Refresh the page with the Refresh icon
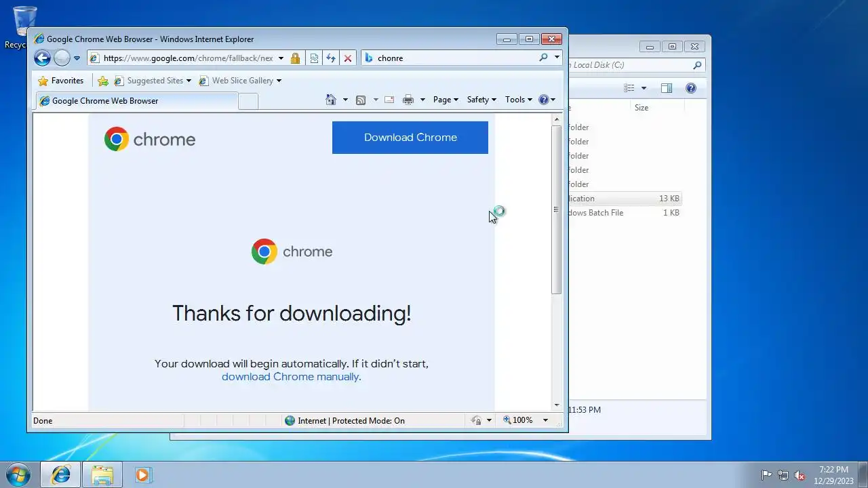Viewport: 868px width, 488px height. tap(331, 58)
